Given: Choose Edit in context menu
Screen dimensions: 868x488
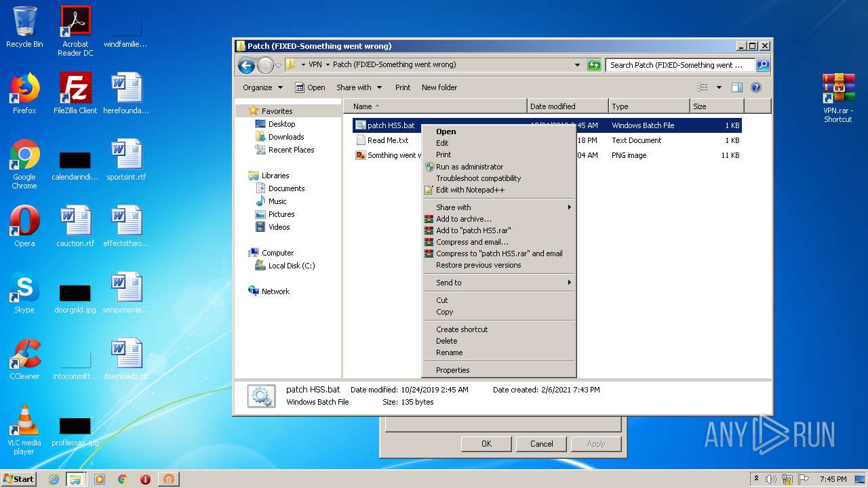Looking at the screenshot, I should pos(498,143).
